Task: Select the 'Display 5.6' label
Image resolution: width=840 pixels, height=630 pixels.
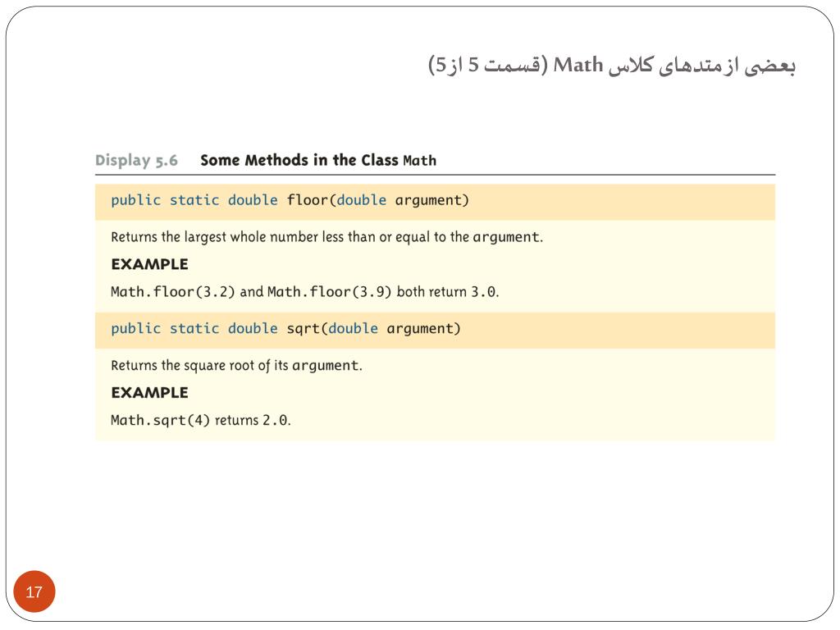Action: coord(136,160)
